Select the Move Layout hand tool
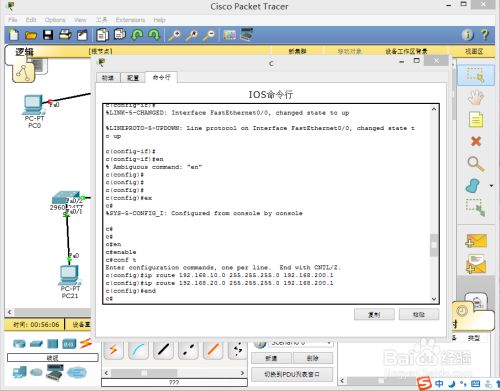Viewport: 500px width, 391px height. coord(476,97)
